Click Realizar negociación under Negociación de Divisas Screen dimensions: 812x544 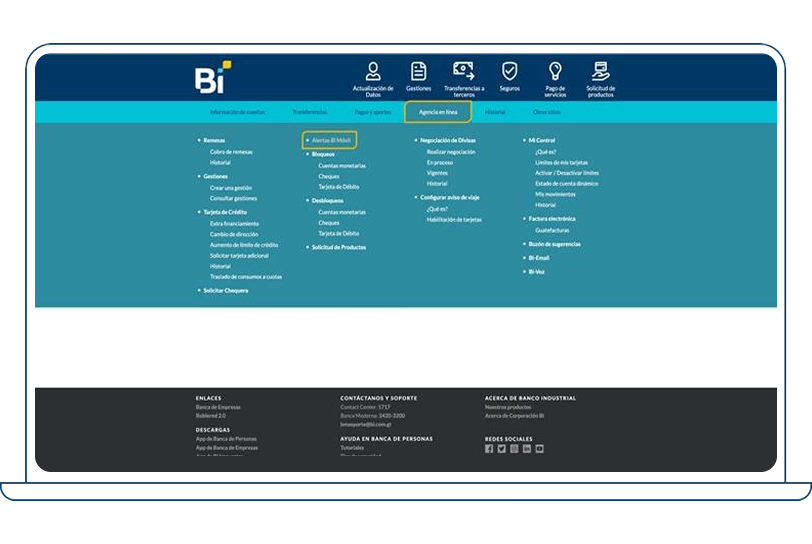(x=451, y=152)
